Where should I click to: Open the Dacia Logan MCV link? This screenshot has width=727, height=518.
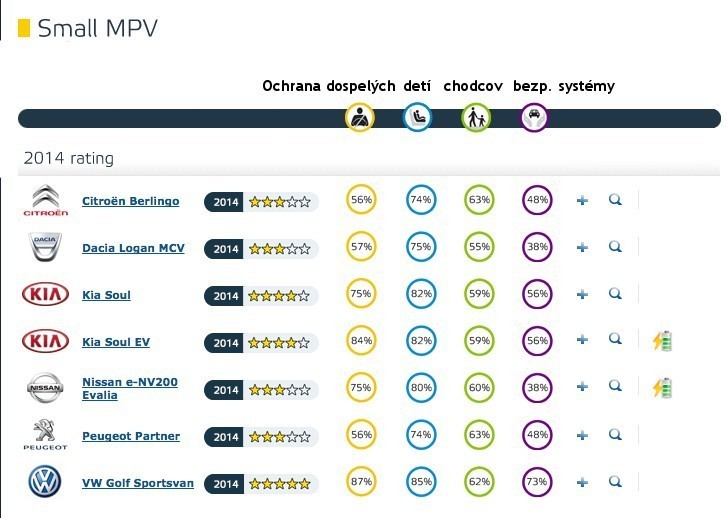[133, 248]
